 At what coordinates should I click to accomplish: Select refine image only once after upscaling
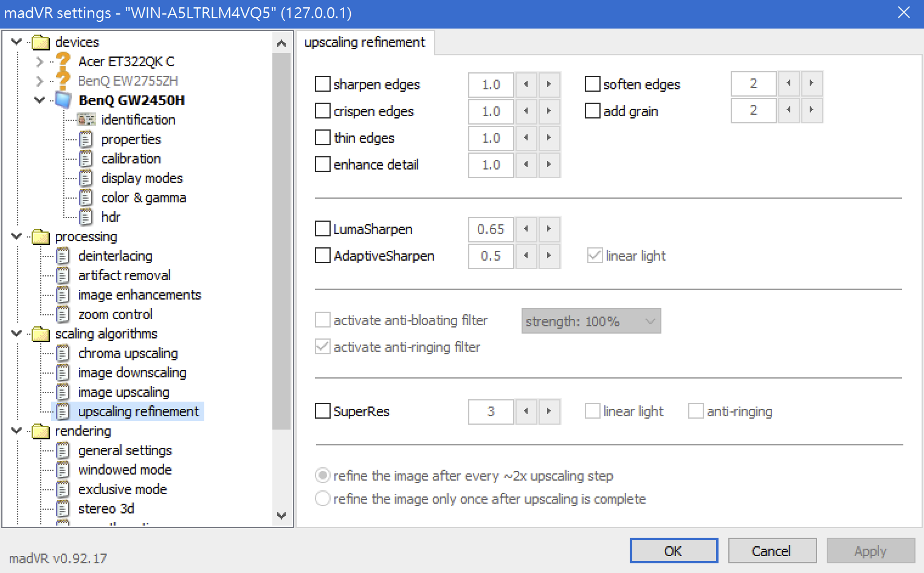[x=323, y=498]
